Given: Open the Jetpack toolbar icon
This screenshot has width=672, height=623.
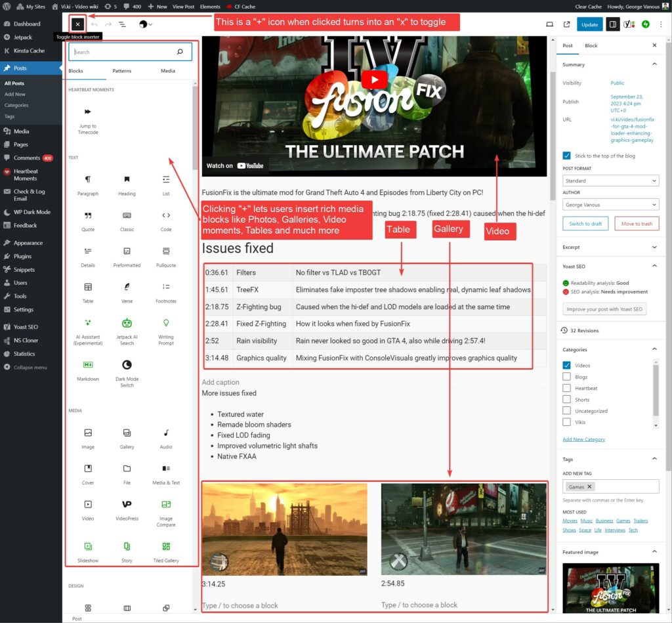Looking at the screenshot, I should click(646, 24).
